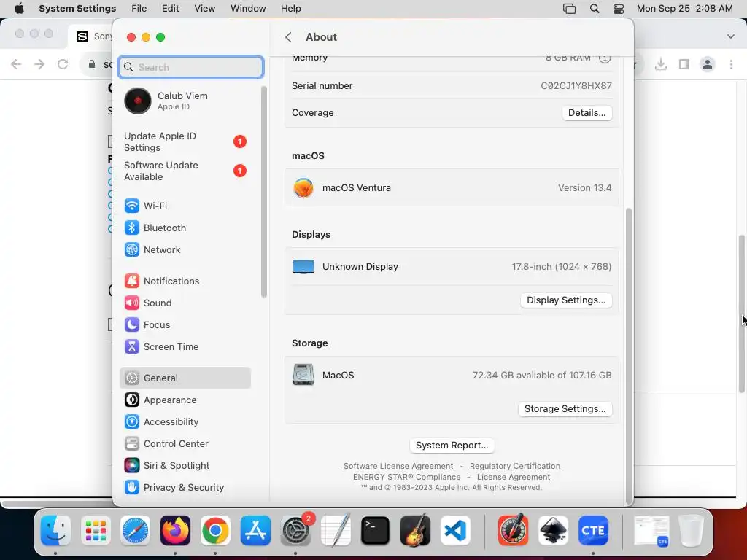Open Storage Settings
The image size is (747, 560).
coord(565,409)
